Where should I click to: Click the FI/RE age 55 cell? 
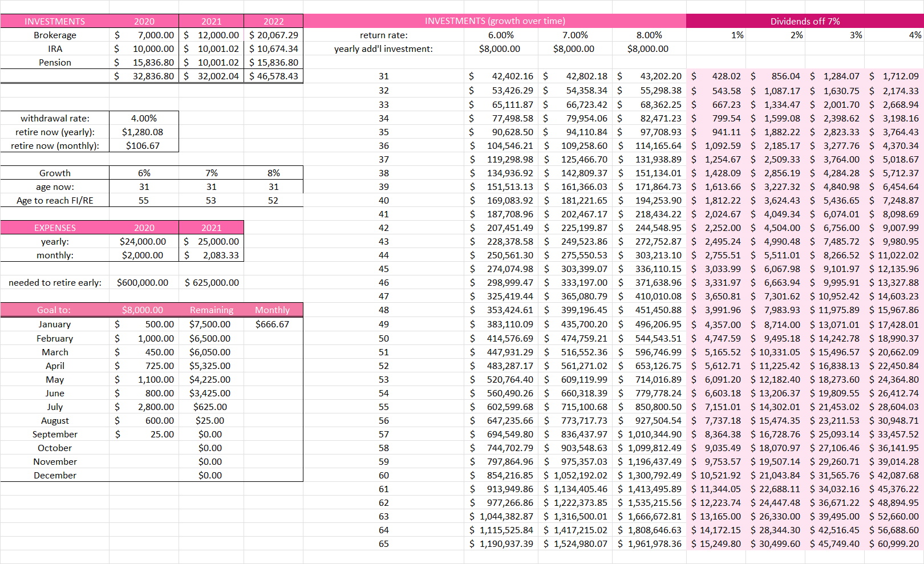point(144,200)
